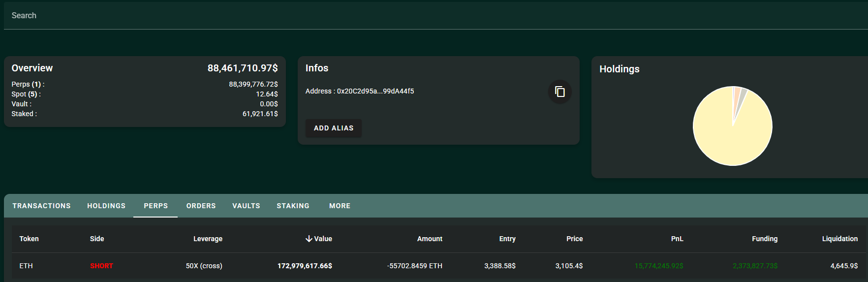868x282 pixels.
Task: Switch to the TRANSACTIONS tab
Action: point(41,206)
